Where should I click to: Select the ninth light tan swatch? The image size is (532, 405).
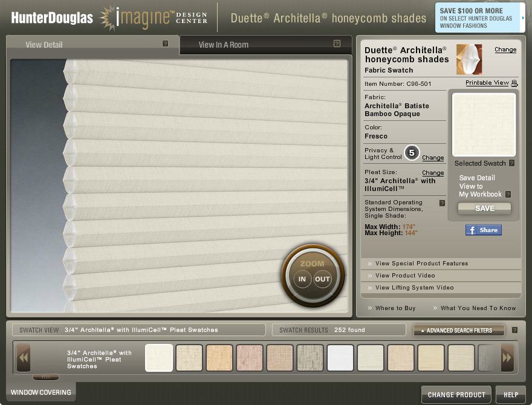click(401, 358)
